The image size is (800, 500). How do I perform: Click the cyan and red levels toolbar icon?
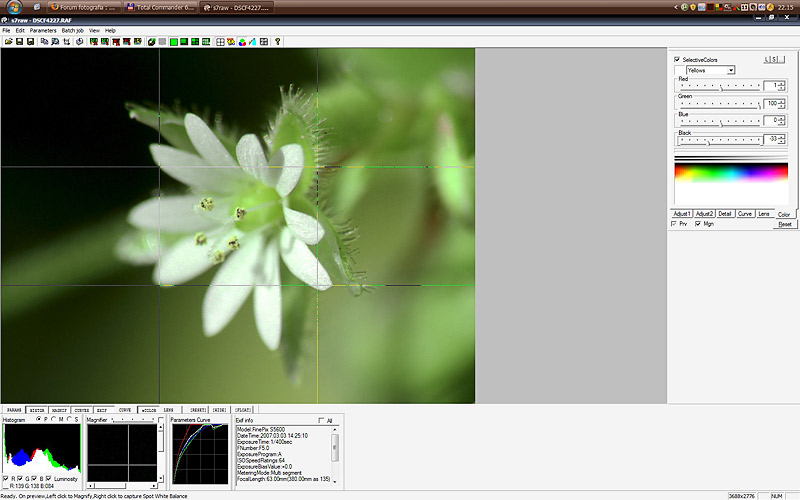point(253,42)
